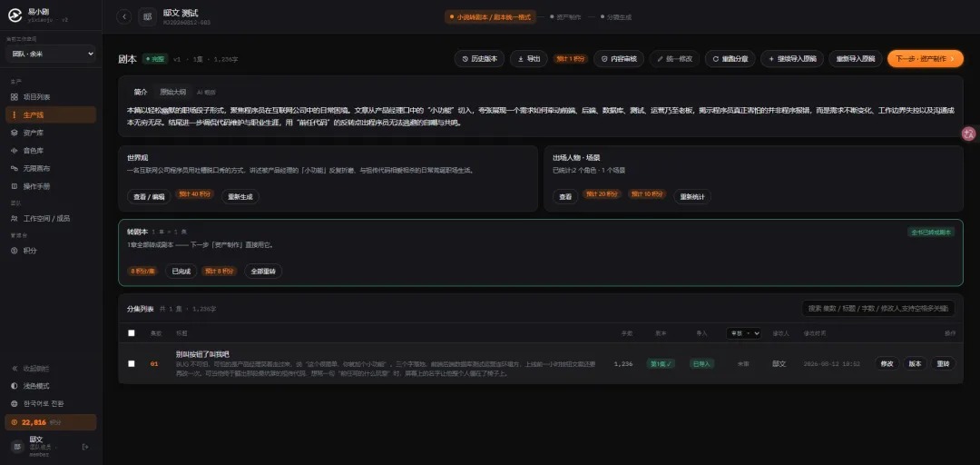Focus the episode list search field

pos(878,308)
